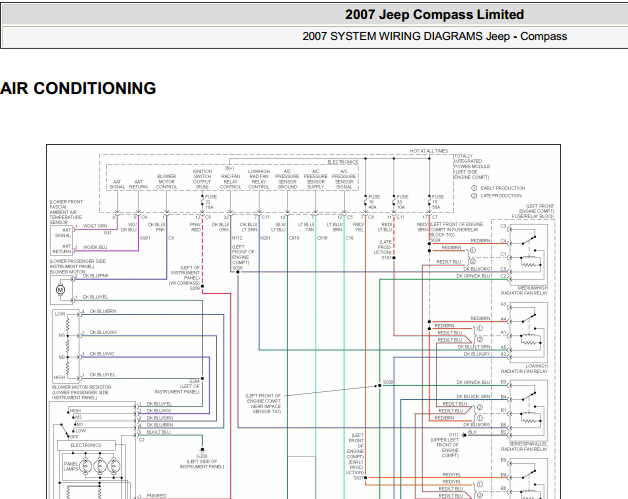The image size is (628, 499).
Task: Click the 'AIR CONDITIONING' heading
Action: coord(78,89)
